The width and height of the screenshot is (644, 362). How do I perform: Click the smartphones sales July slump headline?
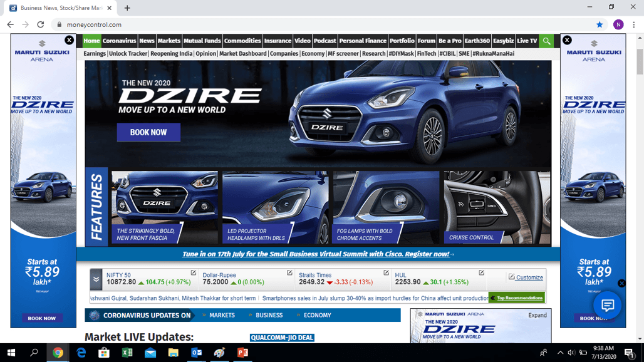(x=375, y=298)
